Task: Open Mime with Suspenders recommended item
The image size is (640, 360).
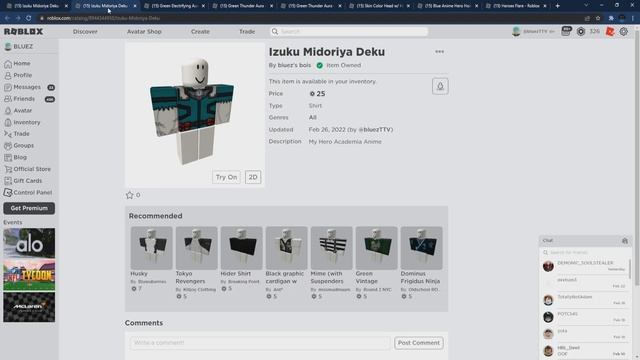Action: click(x=331, y=262)
